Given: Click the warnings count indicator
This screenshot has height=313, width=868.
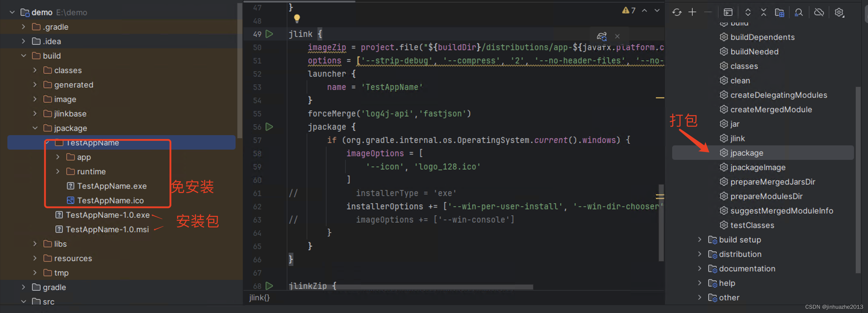Looking at the screenshot, I should pyautogui.click(x=629, y=11).
